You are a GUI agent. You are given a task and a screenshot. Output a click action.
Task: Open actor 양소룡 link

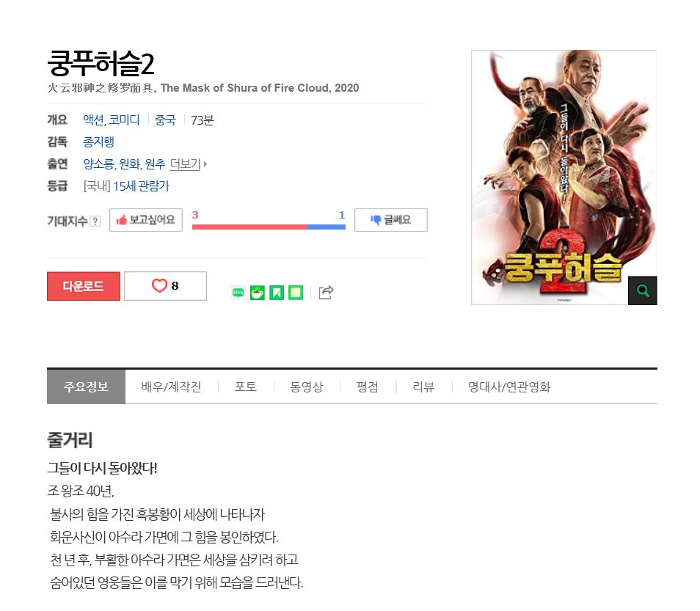(x=98, y=164)
